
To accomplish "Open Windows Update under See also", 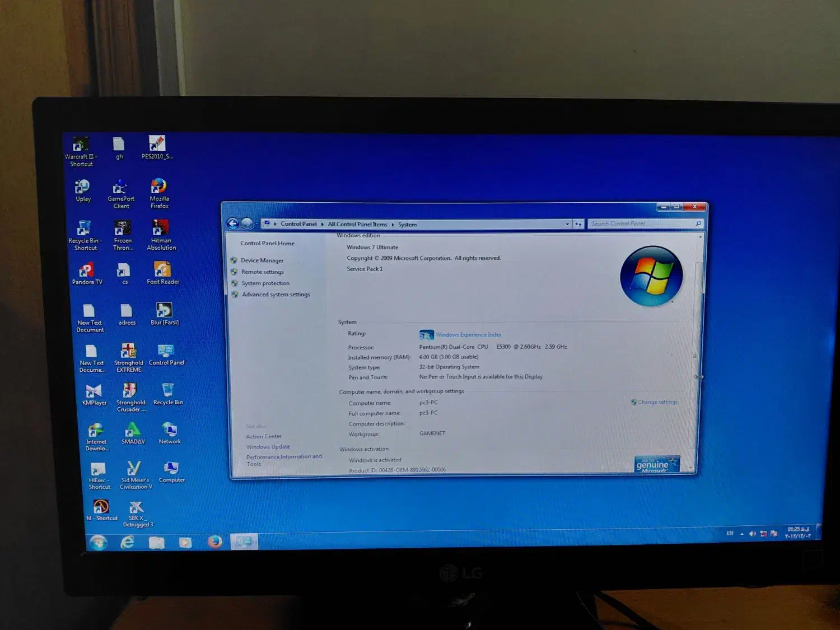I will tap(268, 447).
